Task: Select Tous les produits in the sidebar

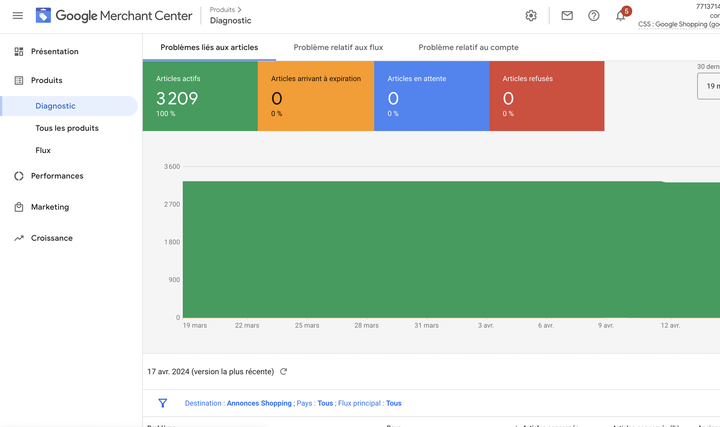Action: tap(67, 128)
